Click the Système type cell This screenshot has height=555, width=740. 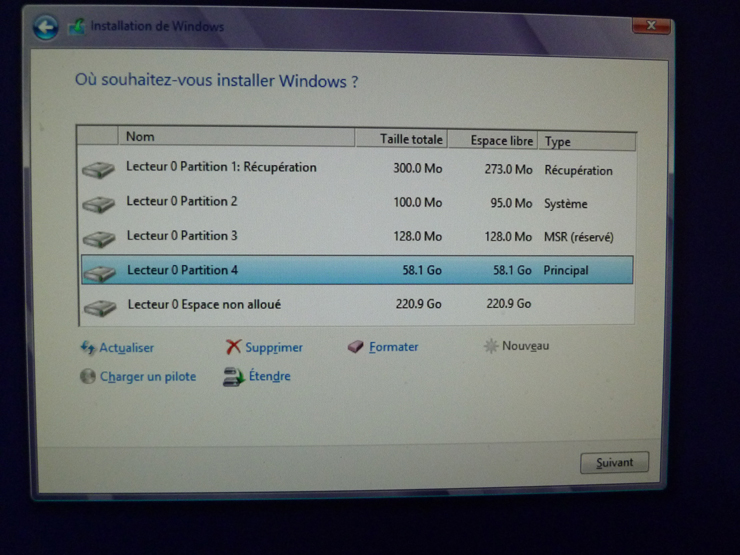(565, 204)
